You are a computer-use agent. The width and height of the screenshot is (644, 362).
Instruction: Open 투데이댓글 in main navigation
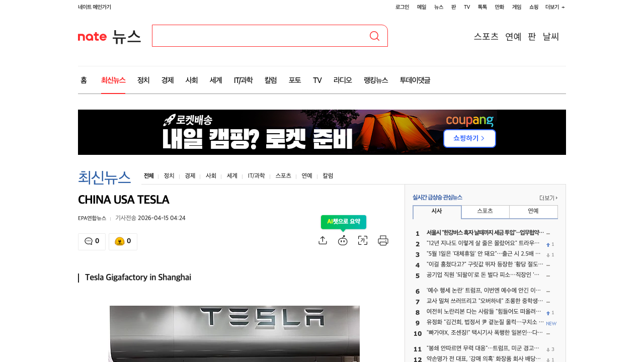[415, 80]
